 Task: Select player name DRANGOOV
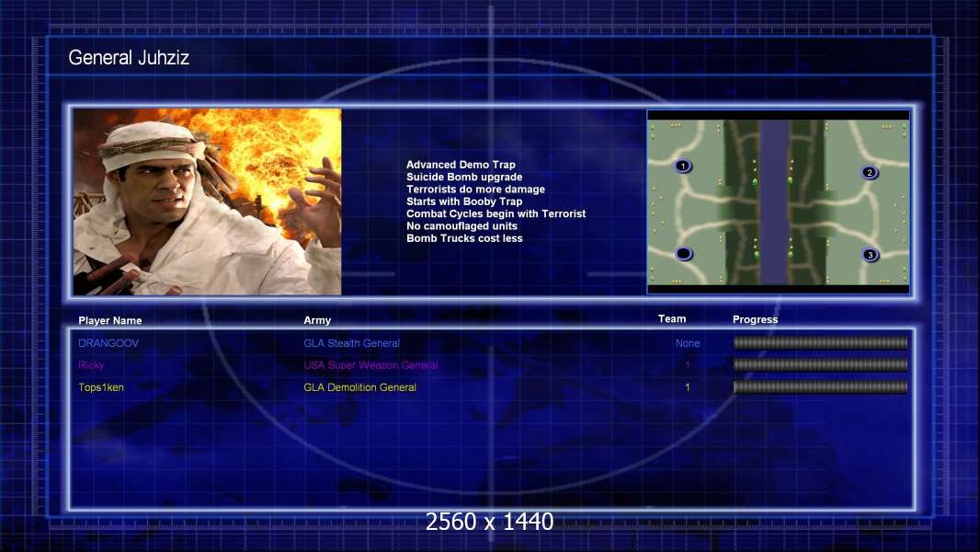point(108,343)
